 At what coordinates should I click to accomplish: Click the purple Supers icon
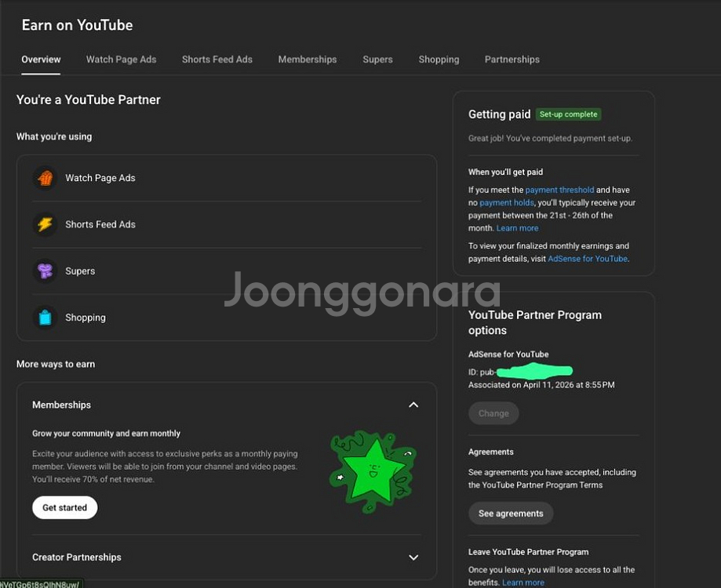tap(45, 271)
